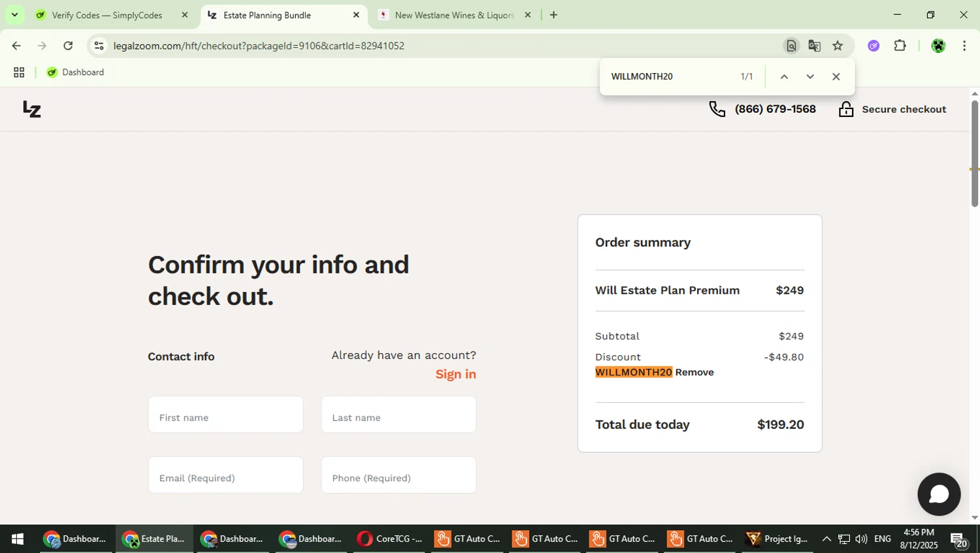Open the network icon in tray

click(844, 539)
